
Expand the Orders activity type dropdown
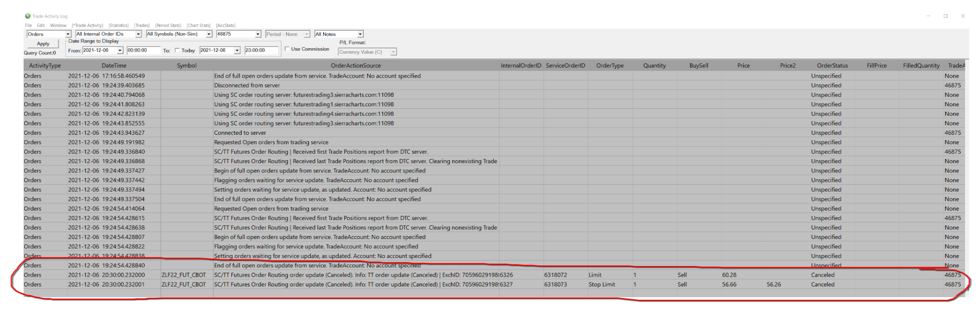(x=68, y=34)
